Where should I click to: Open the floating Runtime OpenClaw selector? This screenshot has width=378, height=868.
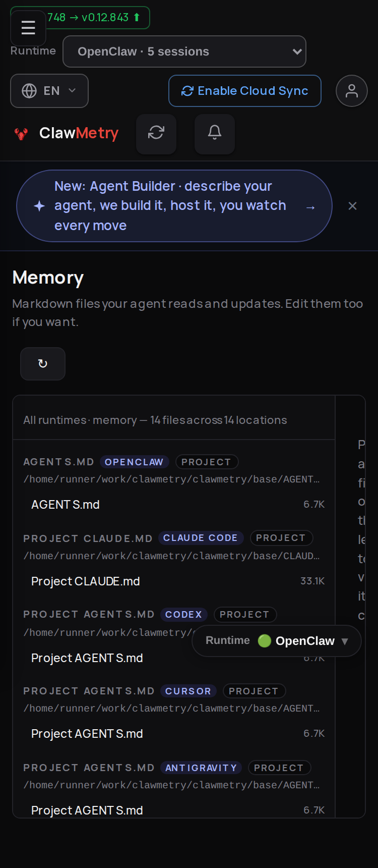click(x=277, y=641)
